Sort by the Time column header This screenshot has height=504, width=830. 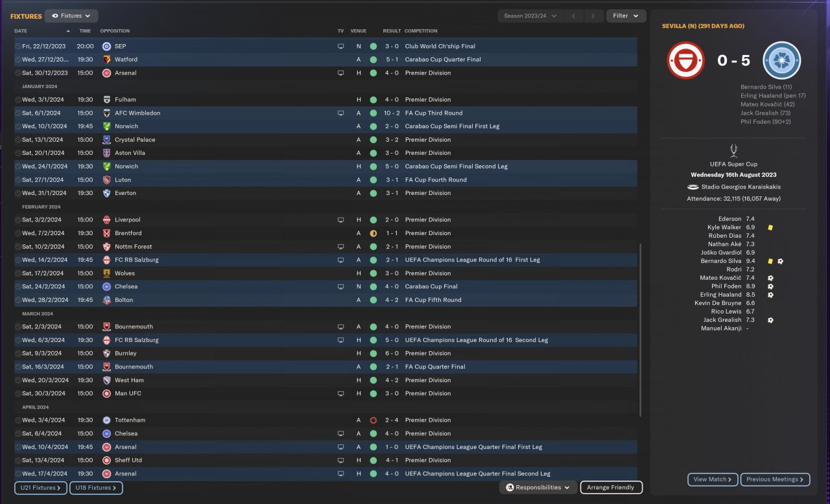tap(85, 31)
